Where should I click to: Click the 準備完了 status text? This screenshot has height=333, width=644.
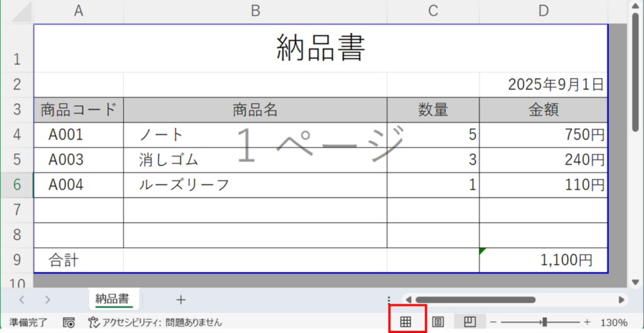point(28,323)
